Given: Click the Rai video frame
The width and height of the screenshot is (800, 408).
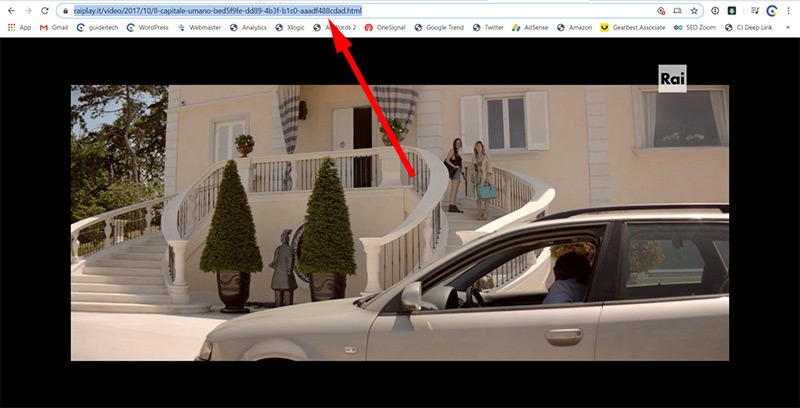Looking at the screenshot, I should 399,223.
